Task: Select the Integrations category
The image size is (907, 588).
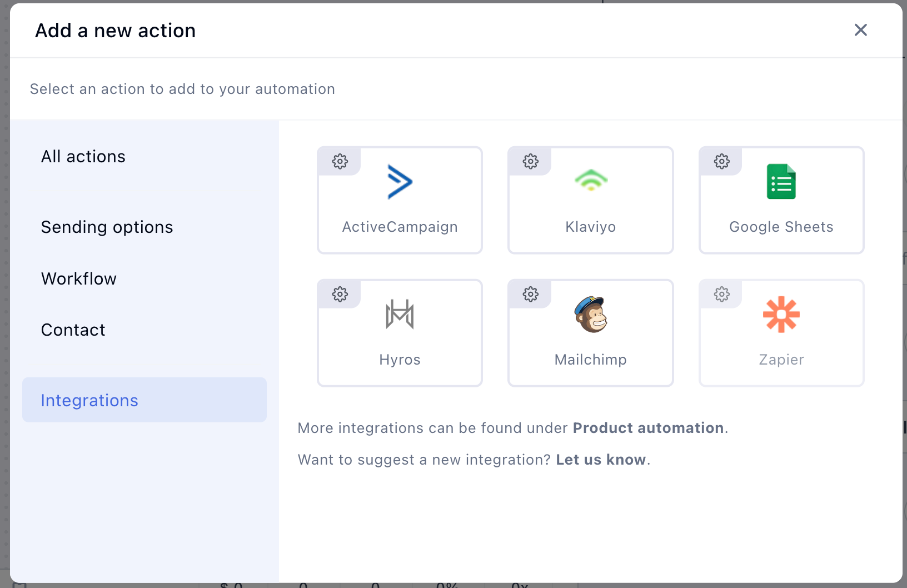Action: [144, 400]
